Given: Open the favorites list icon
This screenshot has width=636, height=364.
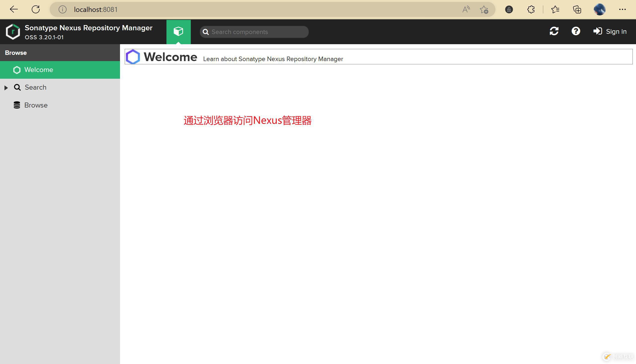Looking at the screenshot, I should tap(555, 9).
